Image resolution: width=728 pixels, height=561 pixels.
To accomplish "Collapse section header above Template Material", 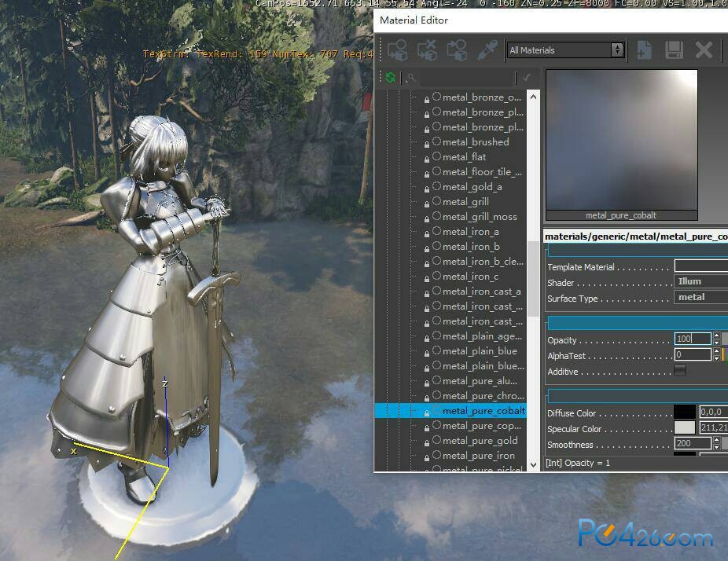I will [638, 251].
